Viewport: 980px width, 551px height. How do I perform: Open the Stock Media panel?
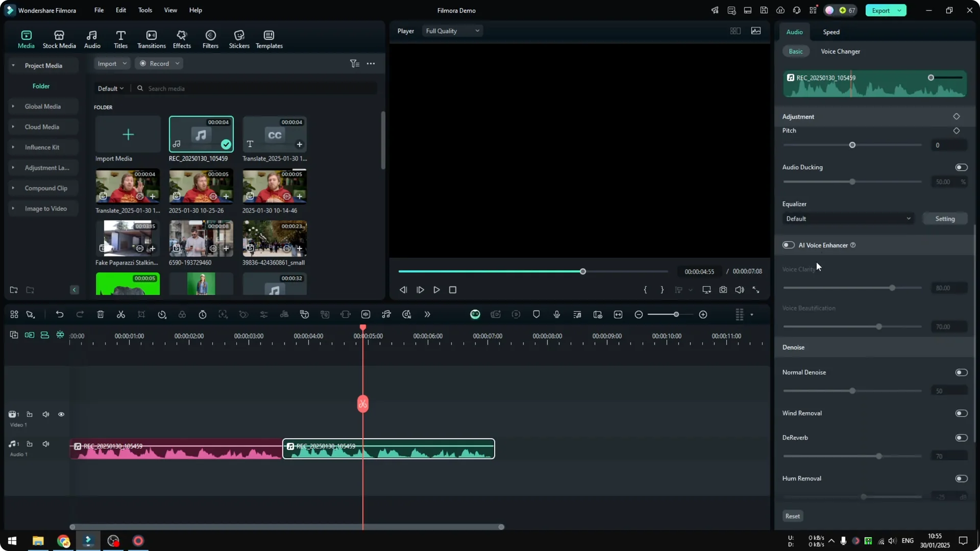59,38
